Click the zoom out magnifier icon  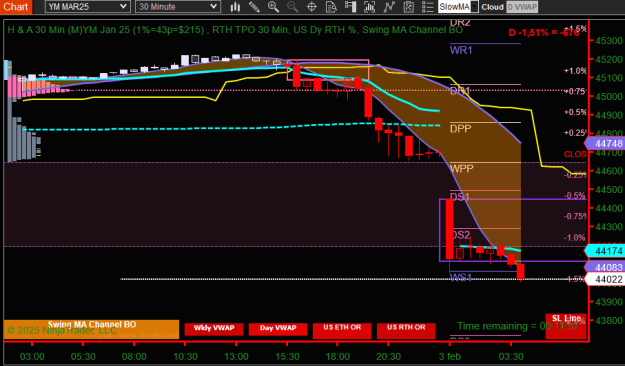point(293,7)
